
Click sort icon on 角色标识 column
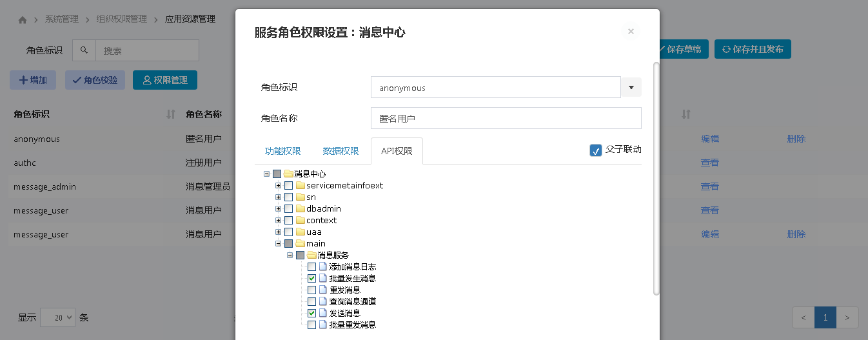click(x=171, y=114)
